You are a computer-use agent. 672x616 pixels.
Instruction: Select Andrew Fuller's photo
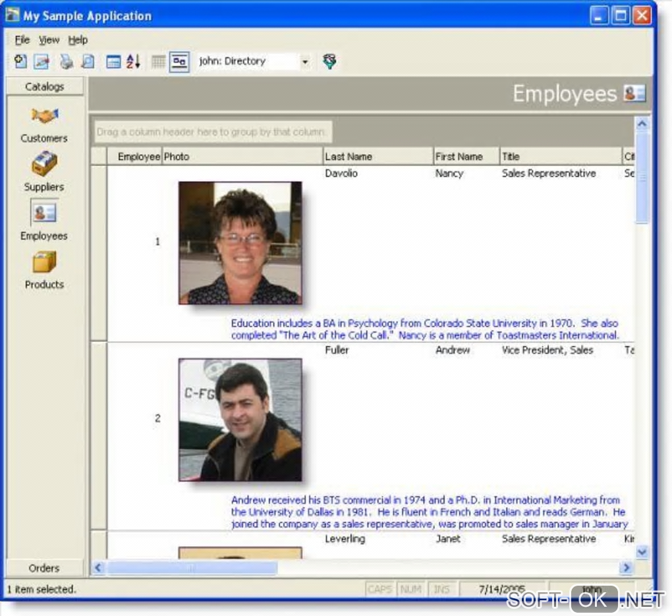[240, 420]
